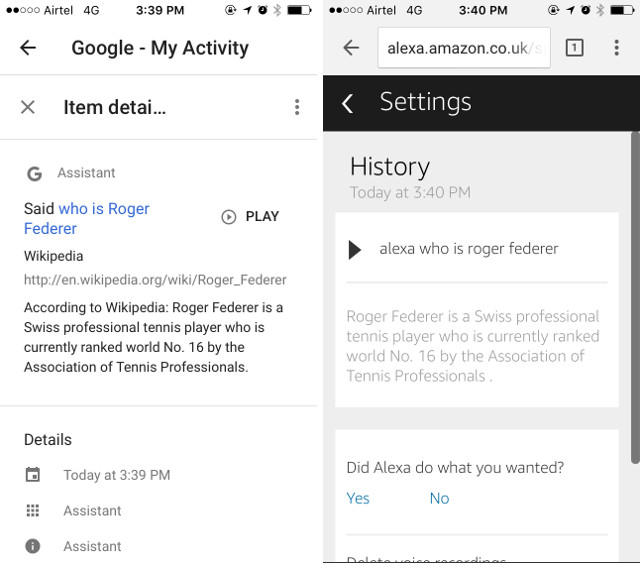640x563 pixels.
Task: Close the Item details panel
Action: point(28,107)
